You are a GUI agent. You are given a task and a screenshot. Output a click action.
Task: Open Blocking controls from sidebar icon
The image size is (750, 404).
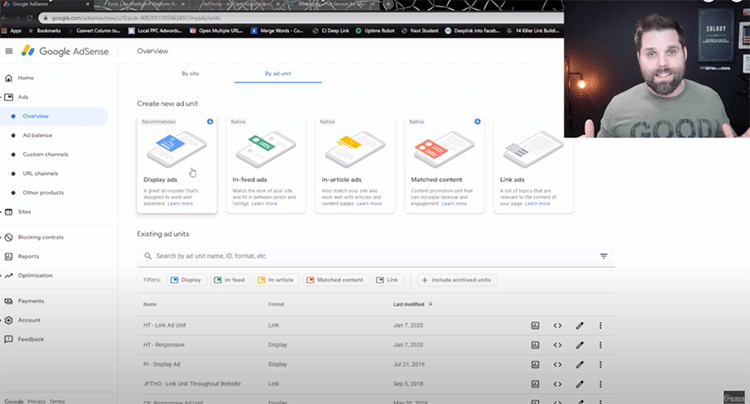tap(9, 237)
